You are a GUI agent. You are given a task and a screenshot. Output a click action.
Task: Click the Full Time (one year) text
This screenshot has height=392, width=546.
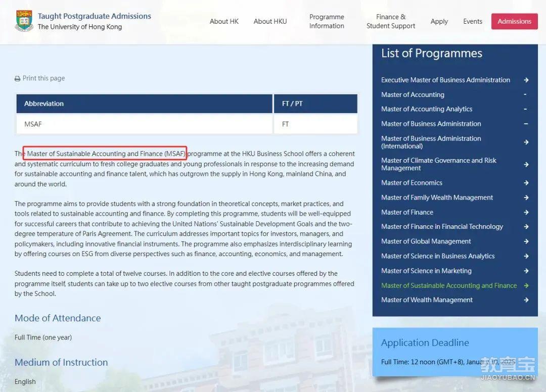[x=43, y=337]
